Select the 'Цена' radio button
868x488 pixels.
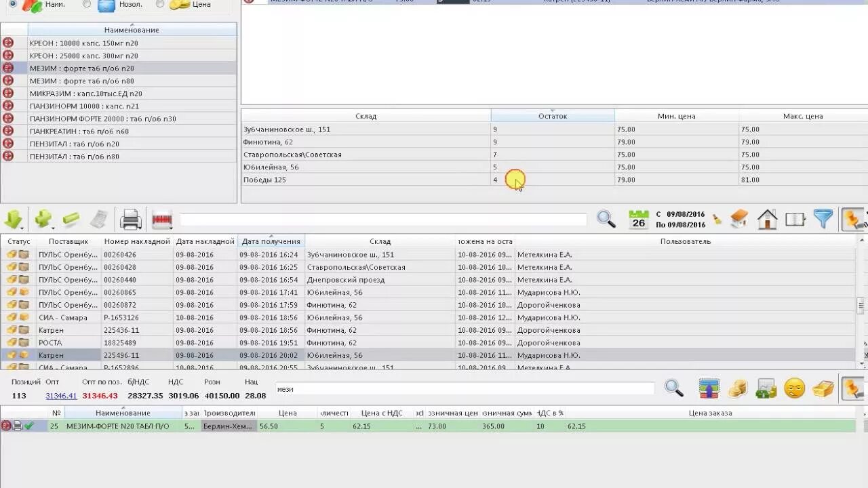click(160, 4)
